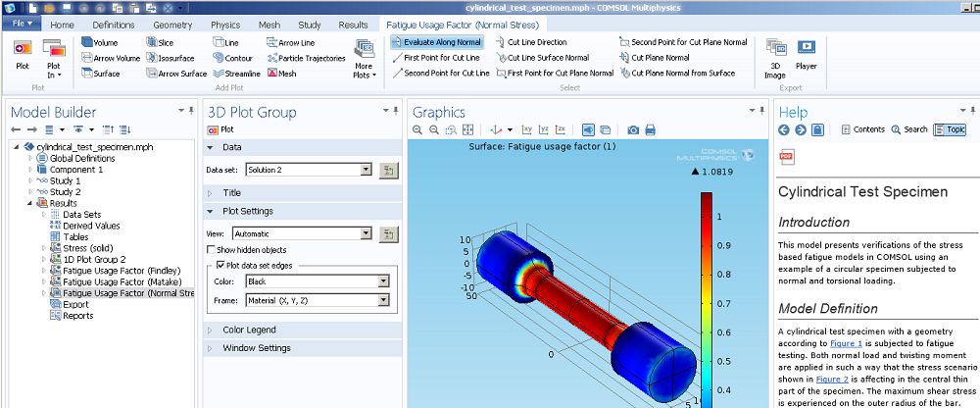Add an Arrow Line plot

click(291, 42)
